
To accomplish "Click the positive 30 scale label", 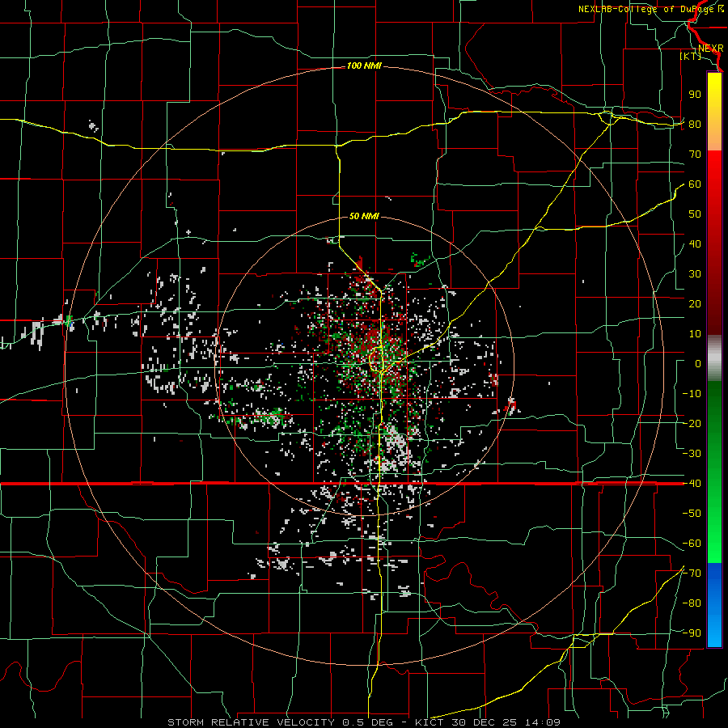I will point(695,274).
